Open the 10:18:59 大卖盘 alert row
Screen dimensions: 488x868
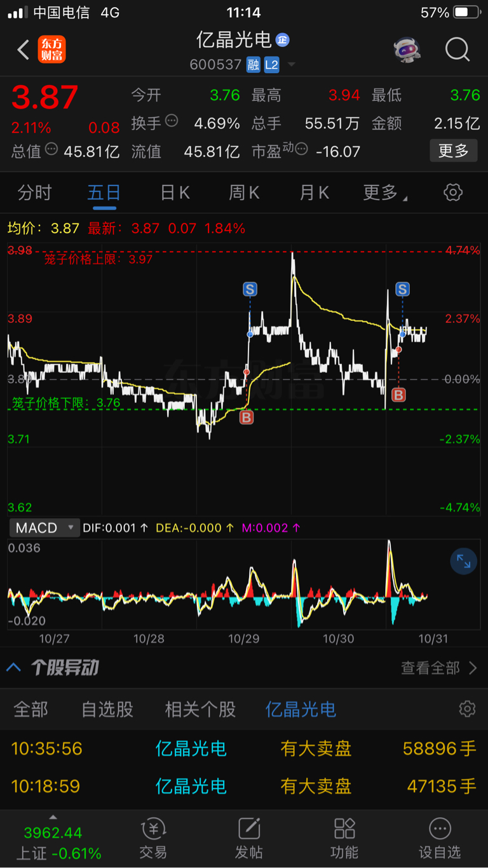(244, 787)
